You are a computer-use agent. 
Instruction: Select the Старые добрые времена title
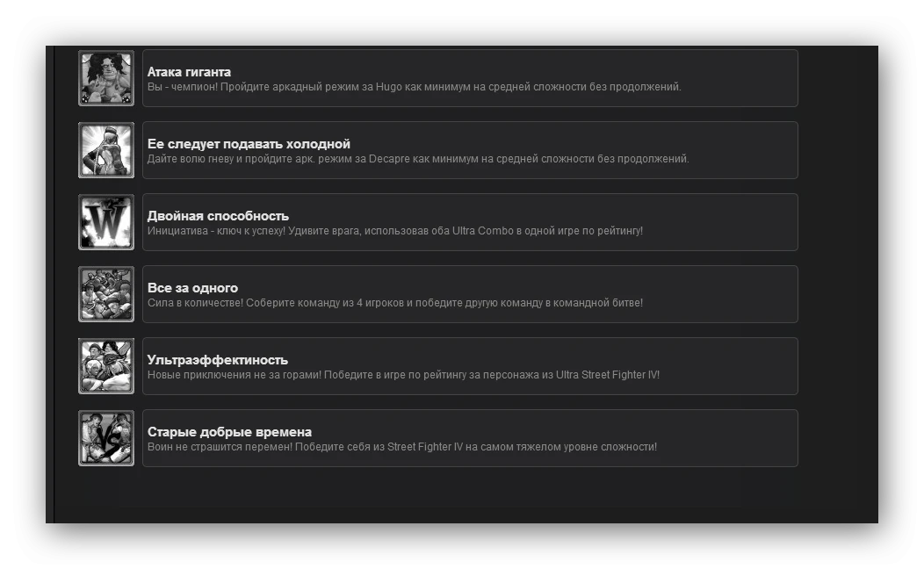pyautogui.click(x=229, y=432)
